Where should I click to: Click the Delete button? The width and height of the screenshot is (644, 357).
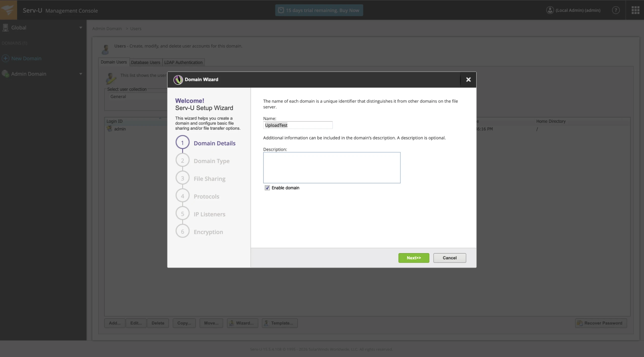click(158, 323)
